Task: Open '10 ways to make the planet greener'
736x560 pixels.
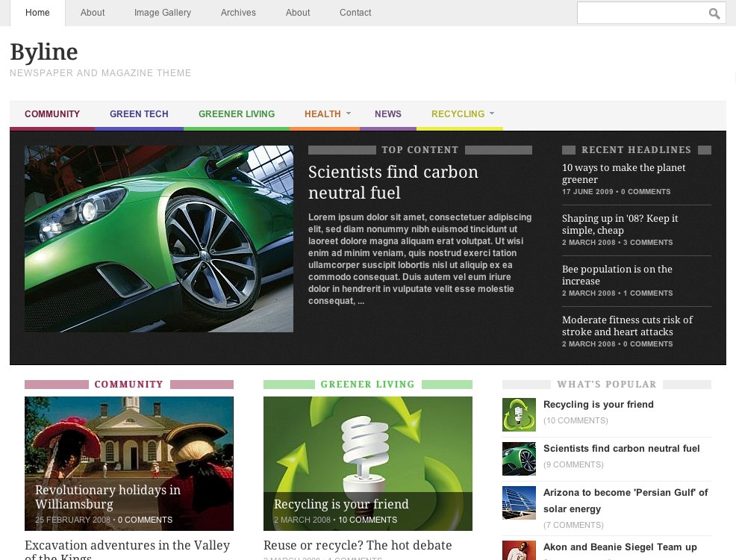Action: pyautogui.click(x=623, y=174)
